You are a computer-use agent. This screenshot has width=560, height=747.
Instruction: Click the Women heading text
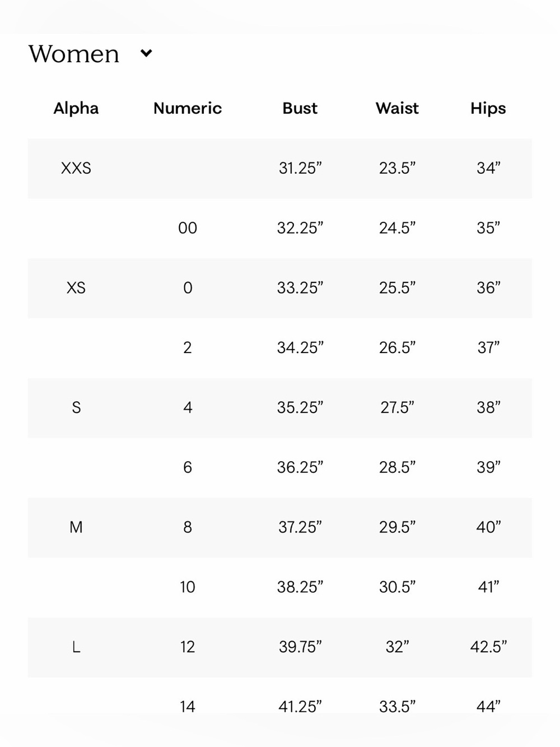[x=74, y=54]
